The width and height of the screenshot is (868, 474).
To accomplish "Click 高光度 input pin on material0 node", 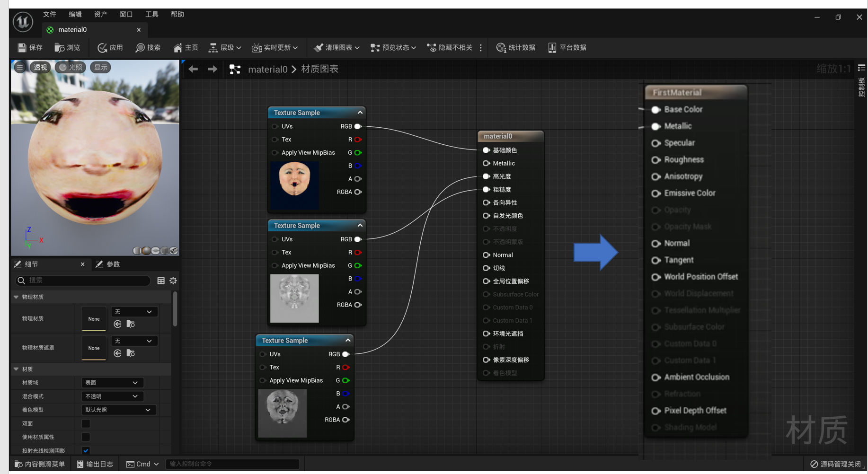I will (486, 176).
